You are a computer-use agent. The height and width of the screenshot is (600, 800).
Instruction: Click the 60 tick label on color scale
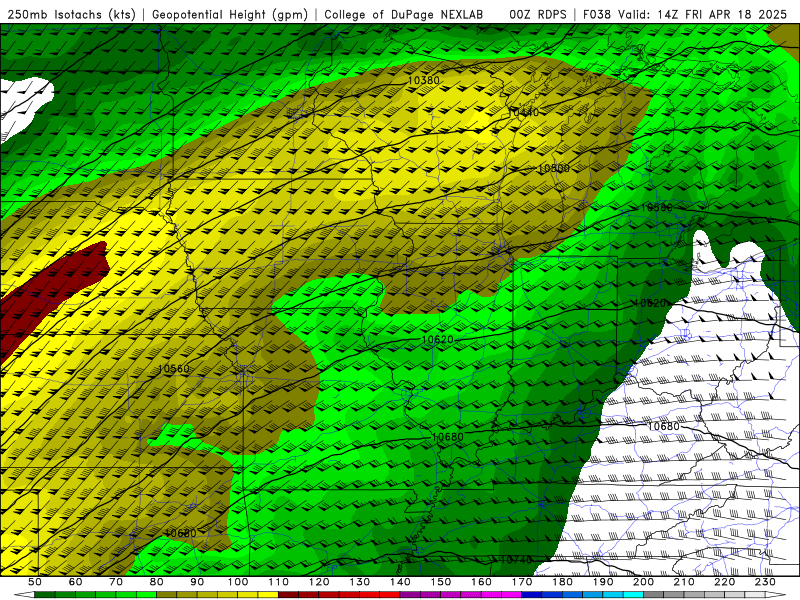(75, 582)
